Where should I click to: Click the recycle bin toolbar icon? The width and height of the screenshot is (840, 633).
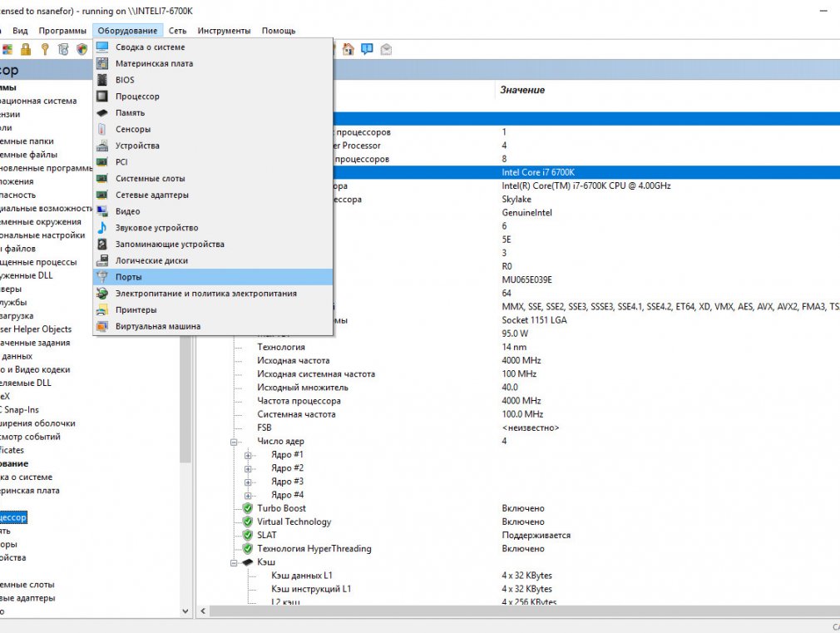(63, 50)
